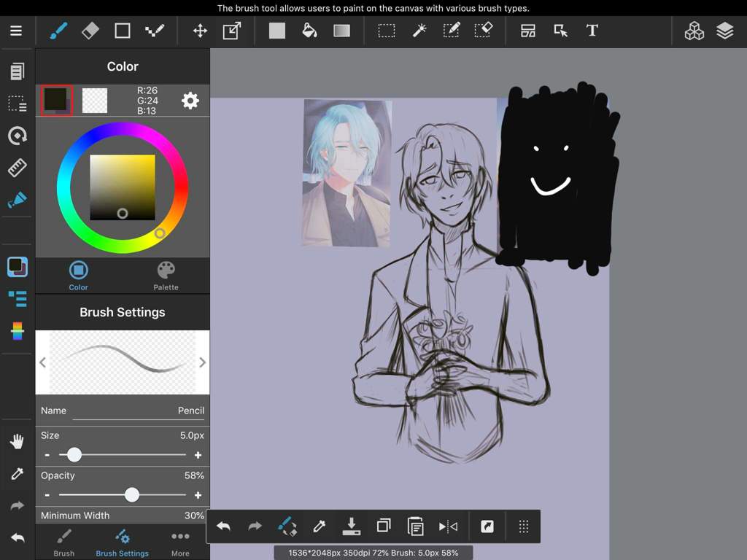
Task: Select the Hand pan tool
Action: (x=18, y=441)
